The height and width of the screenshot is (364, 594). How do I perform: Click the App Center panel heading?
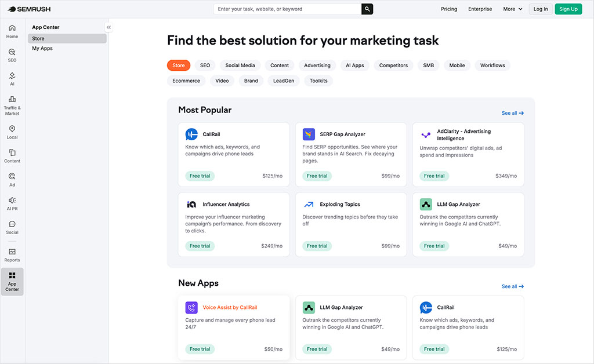[x=45, y=27]
